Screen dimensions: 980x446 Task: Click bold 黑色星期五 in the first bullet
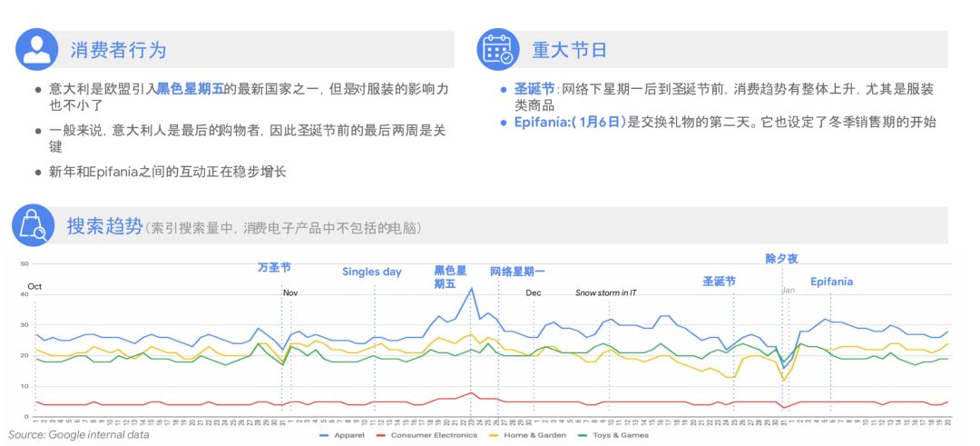[x=190, y=89]
